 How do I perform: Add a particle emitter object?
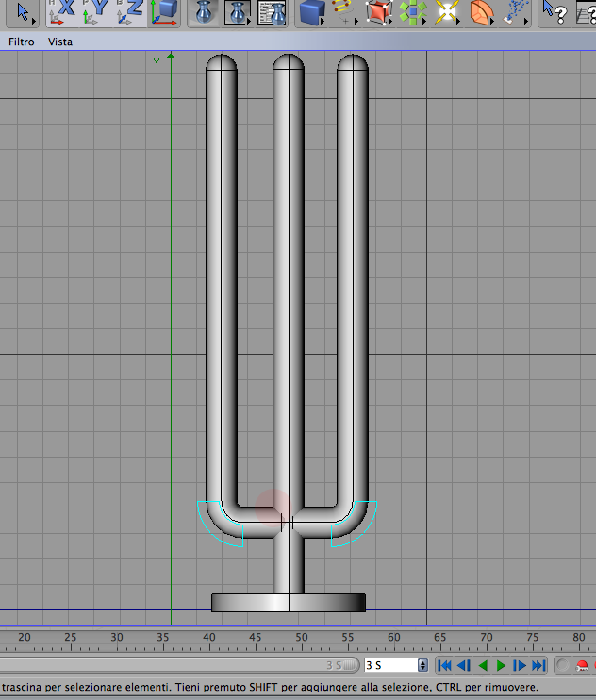coord(516,12)
